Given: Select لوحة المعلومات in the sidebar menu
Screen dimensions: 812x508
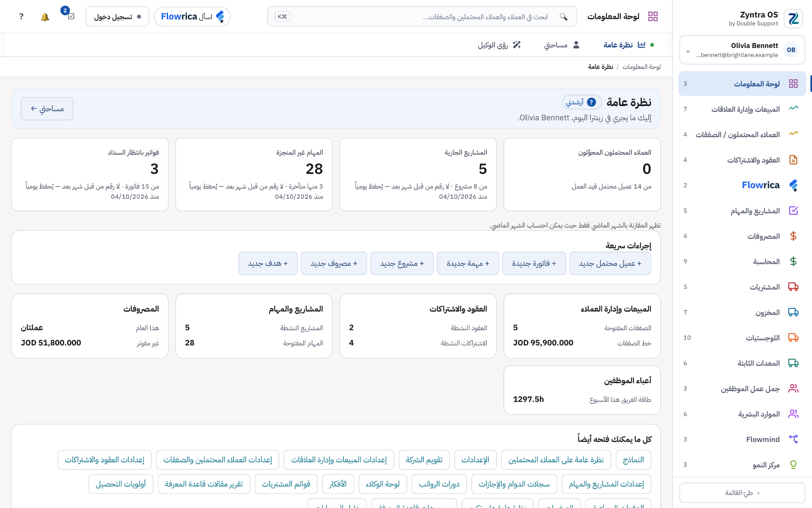Looking at the screenshot, I should pos(742,84).
